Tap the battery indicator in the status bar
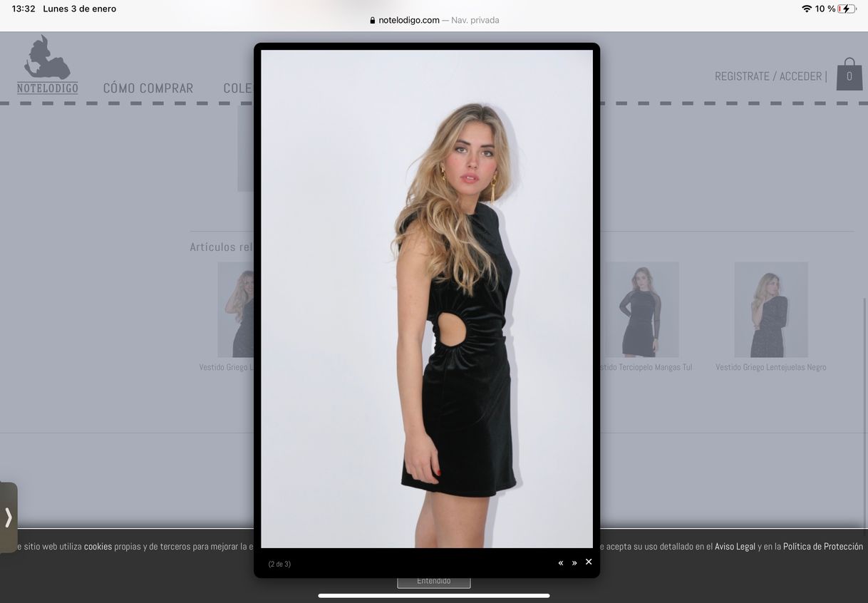868x603 pixels. 845,9
